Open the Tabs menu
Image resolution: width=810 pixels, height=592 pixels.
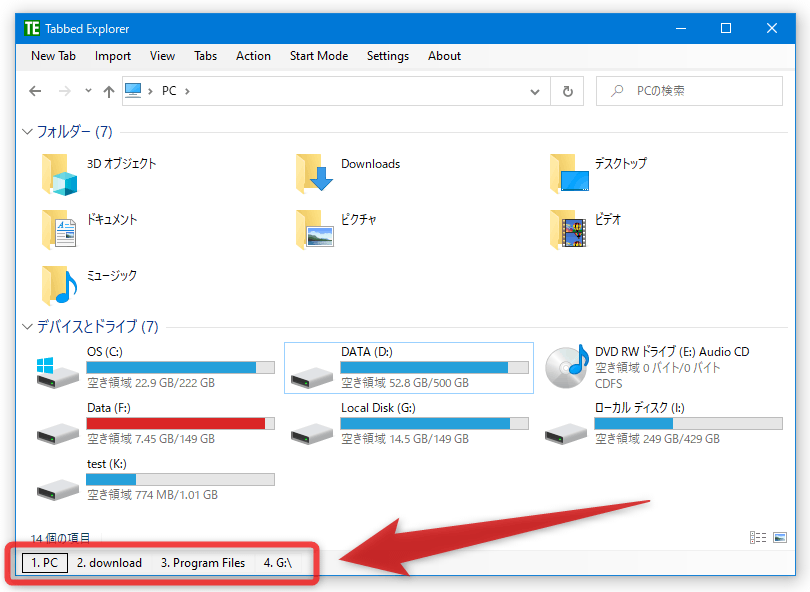[206, 56]
